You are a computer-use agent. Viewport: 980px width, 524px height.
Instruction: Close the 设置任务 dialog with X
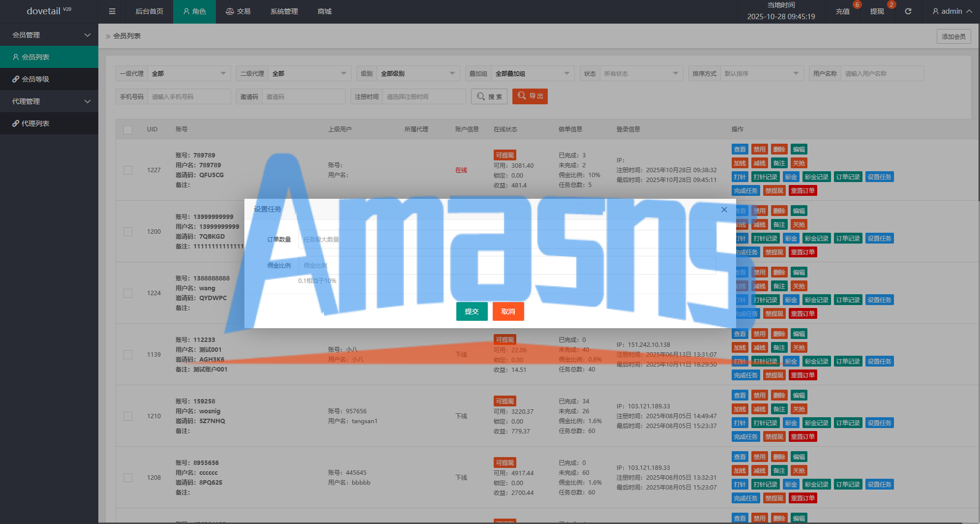coord(724,210)
